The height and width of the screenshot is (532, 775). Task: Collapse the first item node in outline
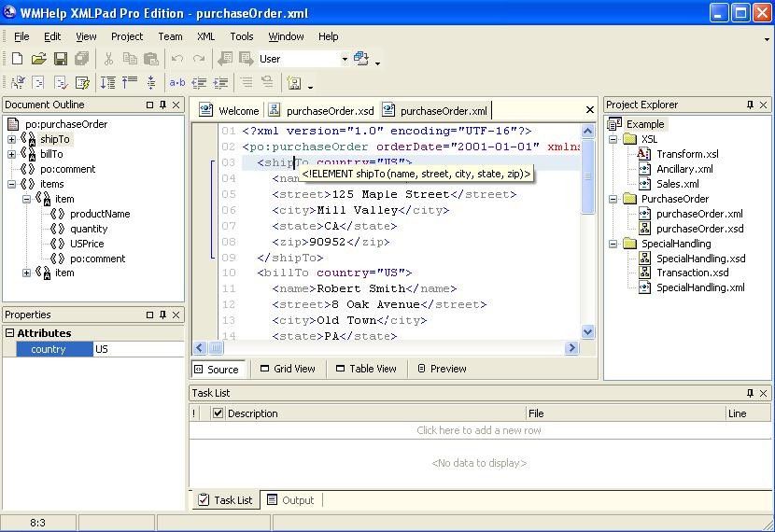coord(26,199)
